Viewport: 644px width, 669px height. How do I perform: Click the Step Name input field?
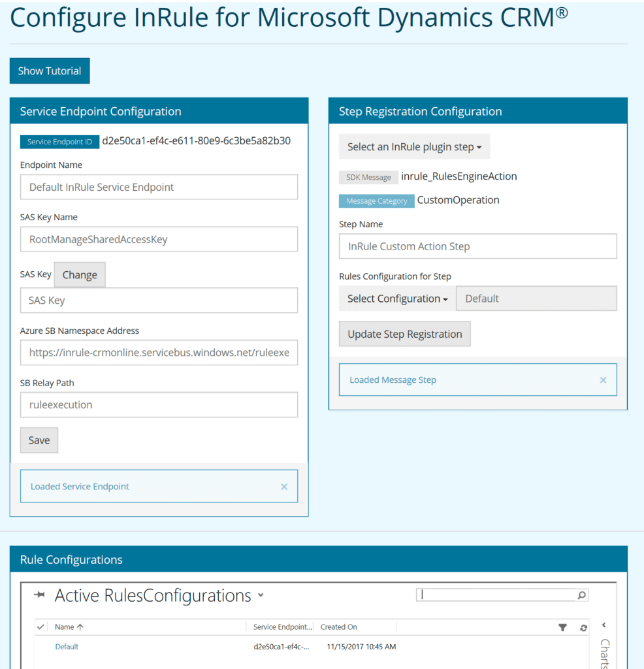click(477, 246)
